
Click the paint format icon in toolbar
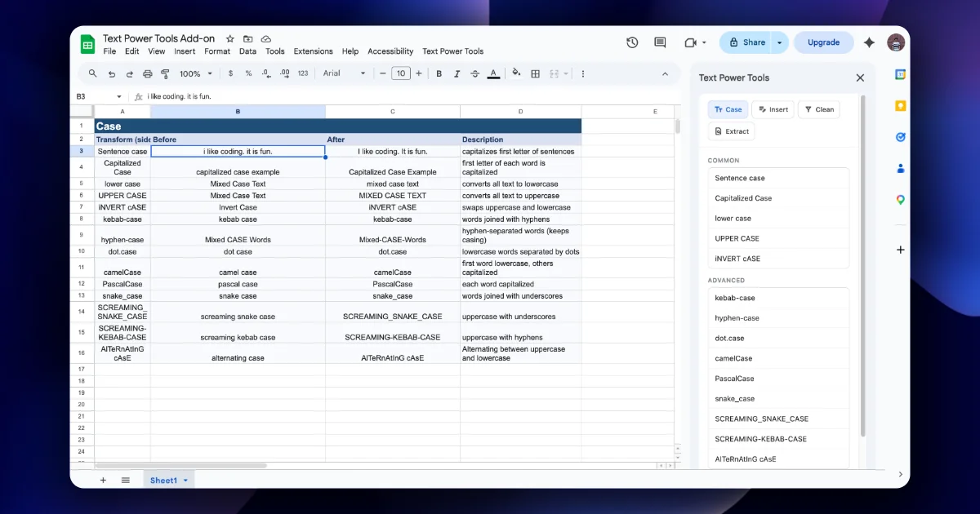coord(166,73)
